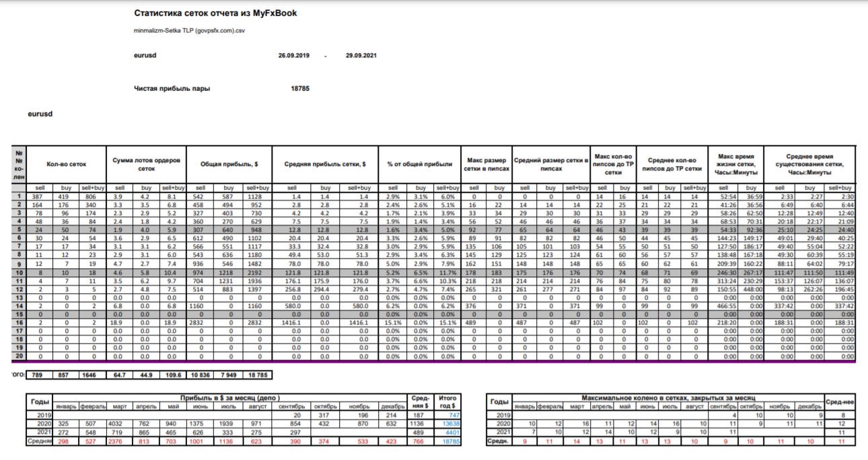Screen dimensions: 868x460
Task: Select the average profit cell 294.4
Action: click(x=324, y=291)
